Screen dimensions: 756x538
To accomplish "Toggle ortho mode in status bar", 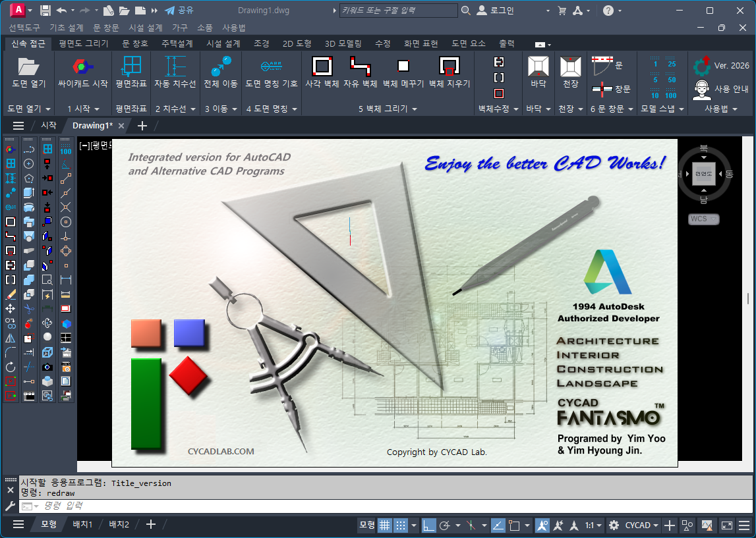I will pyautogui.click(x=428, y=525).
